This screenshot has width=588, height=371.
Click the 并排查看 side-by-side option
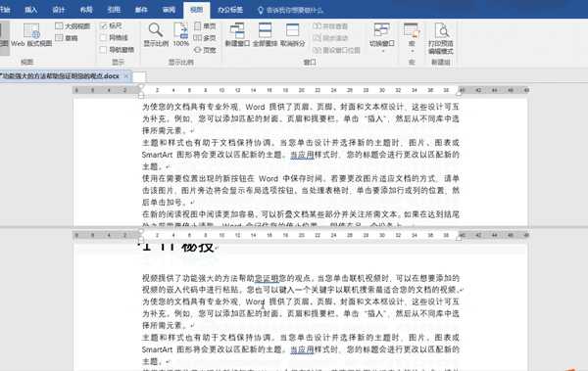click(330, 26)
